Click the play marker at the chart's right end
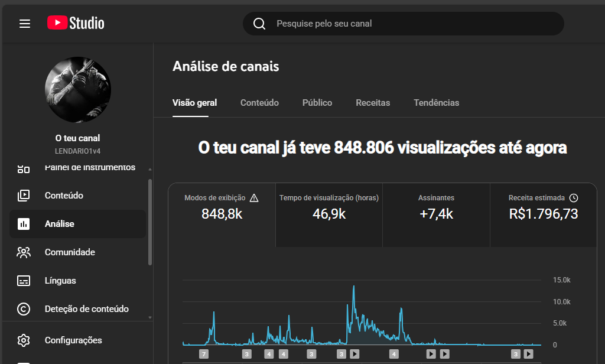605x364 pixels. coord(529,354)
